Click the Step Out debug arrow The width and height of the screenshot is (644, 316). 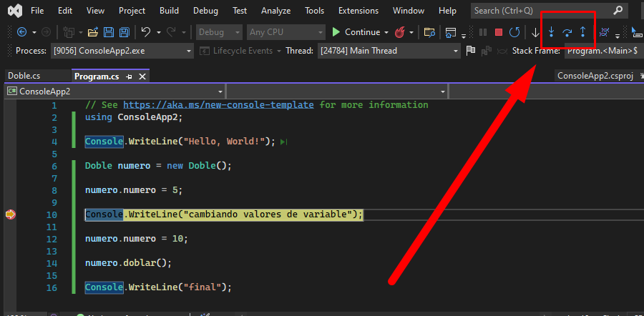tap(583, 32)
